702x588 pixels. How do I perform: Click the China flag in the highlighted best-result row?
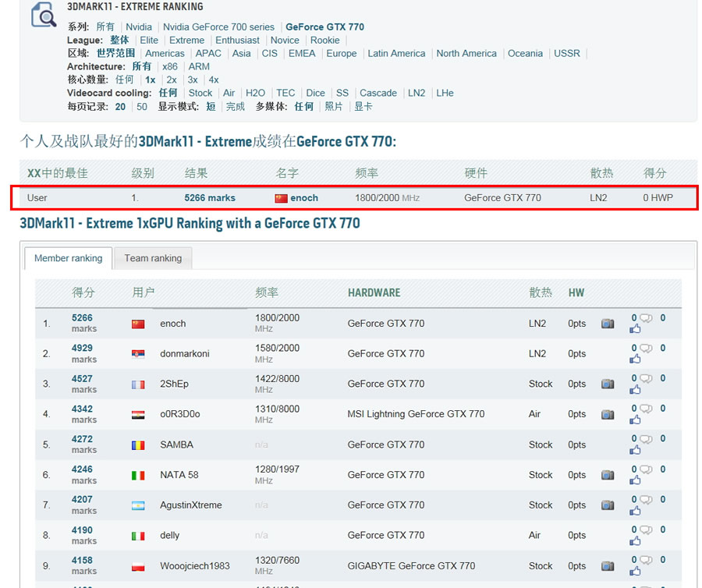(x=281, y=198)
